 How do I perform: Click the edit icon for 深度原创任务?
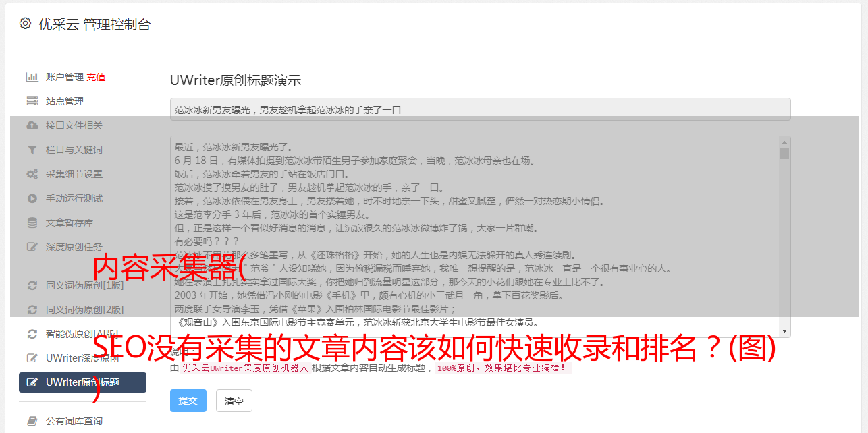click(x=32, y=247)
